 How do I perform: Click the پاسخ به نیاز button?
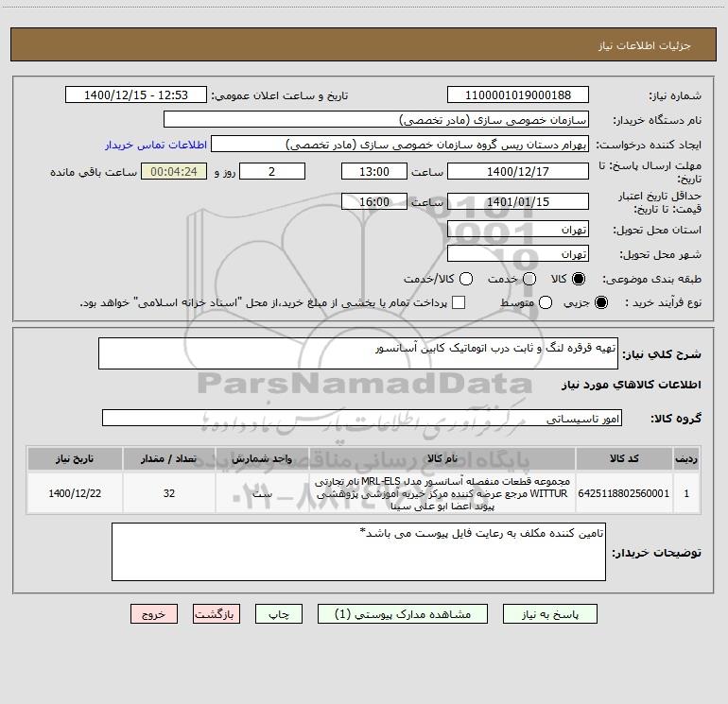(549, 614)
